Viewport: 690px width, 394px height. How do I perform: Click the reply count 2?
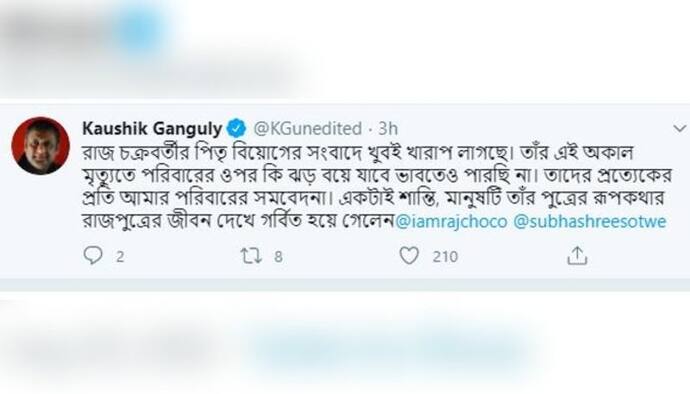pos(120,257)
